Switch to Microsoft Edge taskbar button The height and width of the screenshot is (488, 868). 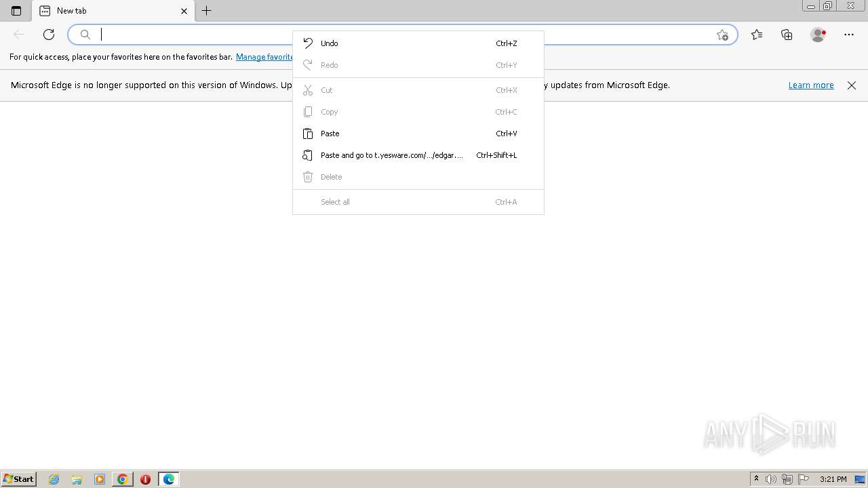(x=168, y=479)
